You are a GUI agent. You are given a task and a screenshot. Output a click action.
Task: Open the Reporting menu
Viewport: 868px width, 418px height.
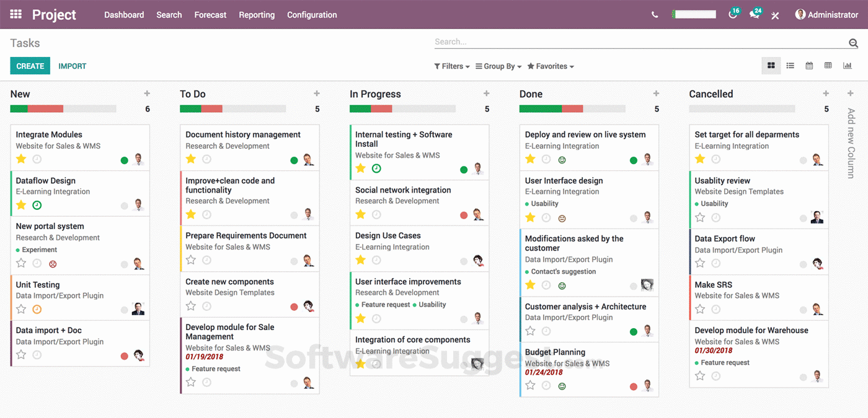tap(257, 15)
